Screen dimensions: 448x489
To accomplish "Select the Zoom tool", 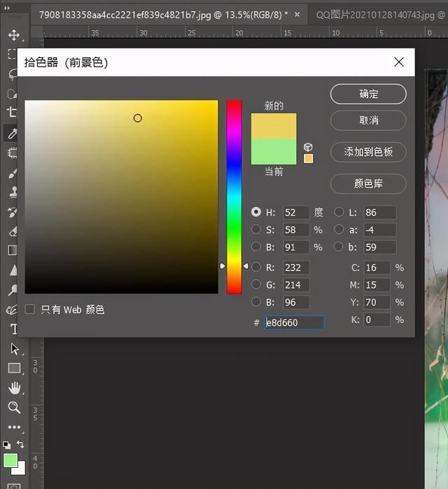I will (x=14, y=407).
